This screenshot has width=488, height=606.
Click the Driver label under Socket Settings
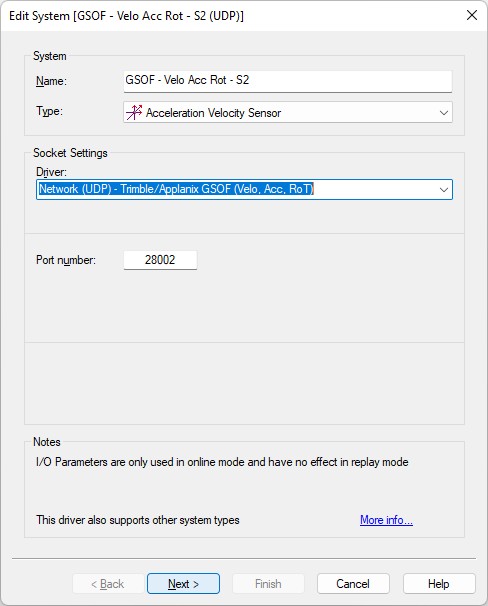pyautogui.click(x=51, y=172)
